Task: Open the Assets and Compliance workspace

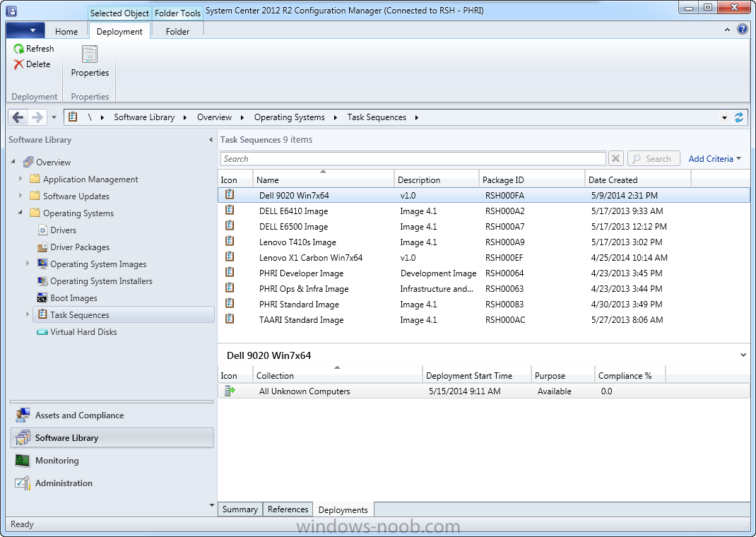Action: (x=112, y=415)
